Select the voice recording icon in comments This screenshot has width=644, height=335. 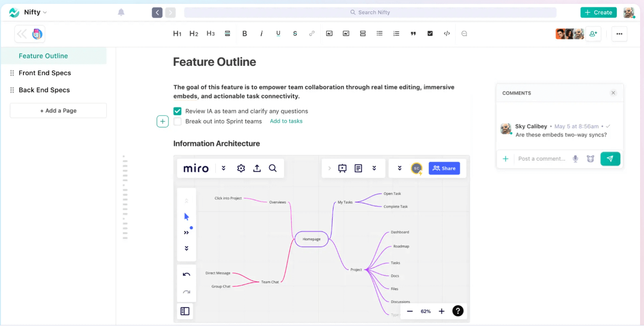tap(575, 159)
